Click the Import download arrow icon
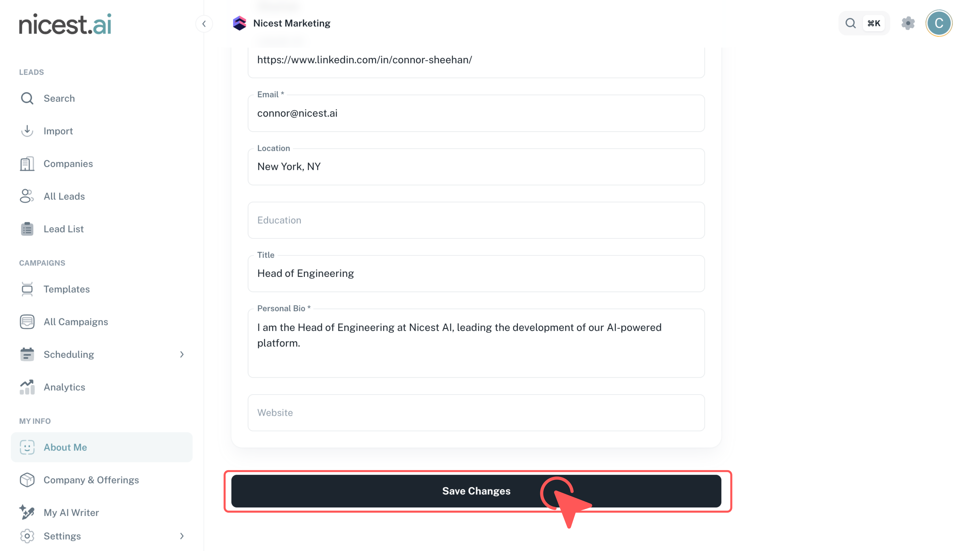 pos(27,131)
